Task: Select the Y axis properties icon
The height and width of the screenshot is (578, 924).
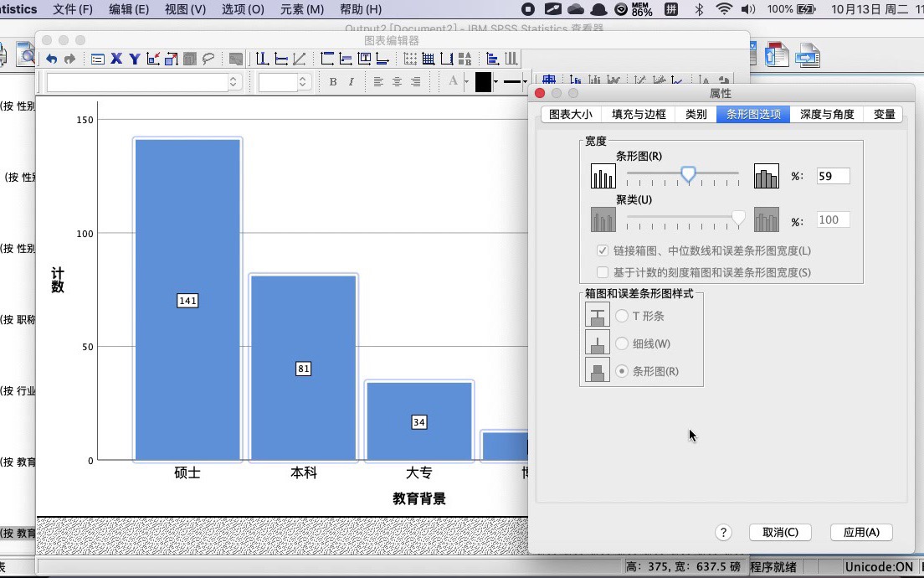Action: [x=133, y=59]
